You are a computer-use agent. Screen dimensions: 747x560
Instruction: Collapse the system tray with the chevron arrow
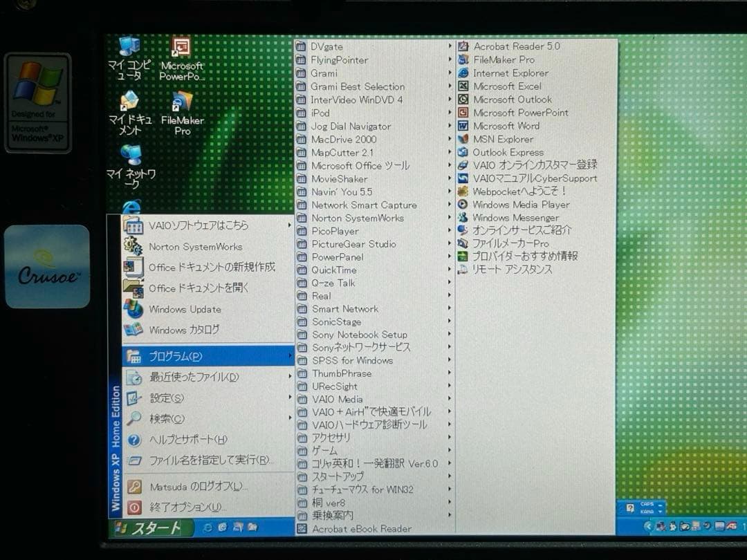[x=649, y=527]
